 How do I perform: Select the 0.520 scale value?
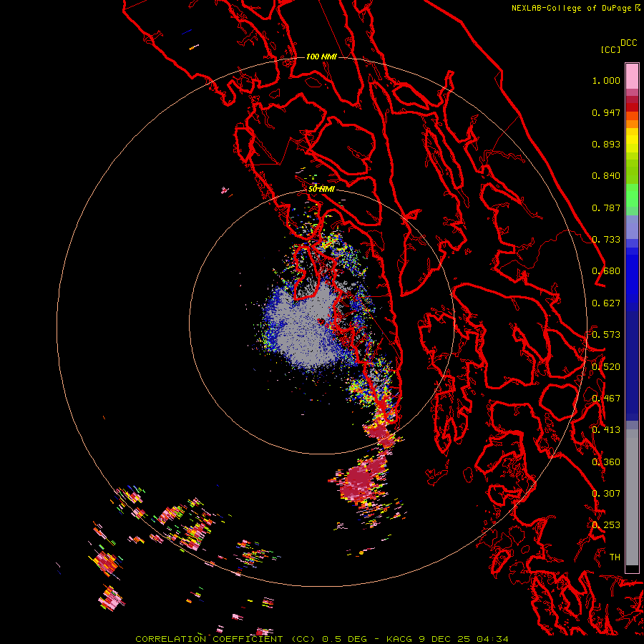click(606, 367)
